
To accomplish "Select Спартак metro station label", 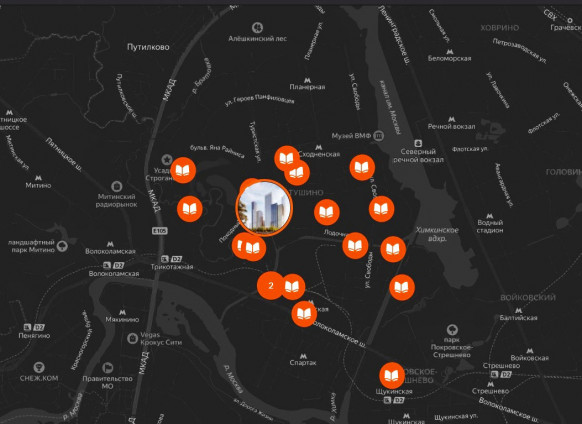I will coord(303,360).
